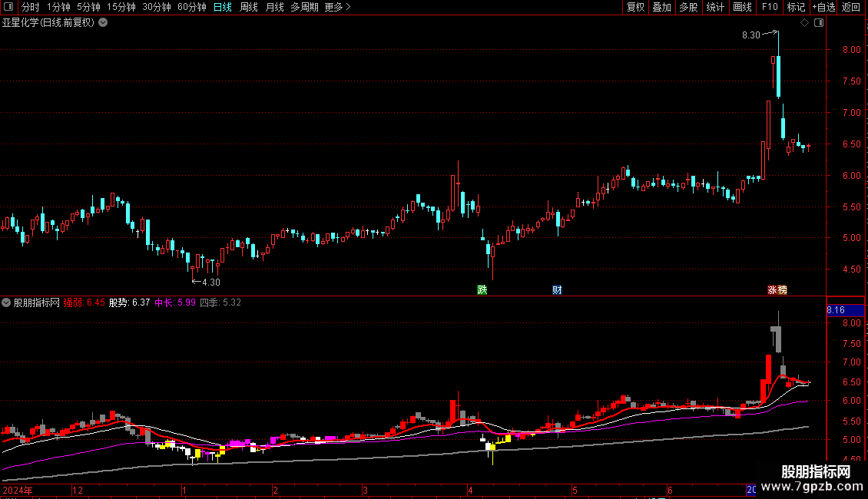Screen dimensions: 868x499
Task: Switch to the 日线 daily chart
Action: (223, 7)
